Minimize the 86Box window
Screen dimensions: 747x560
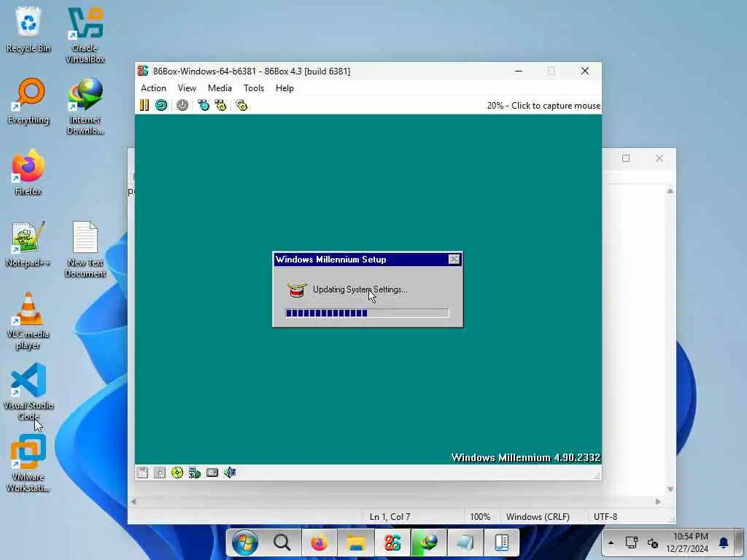click(x=519, y=71)
